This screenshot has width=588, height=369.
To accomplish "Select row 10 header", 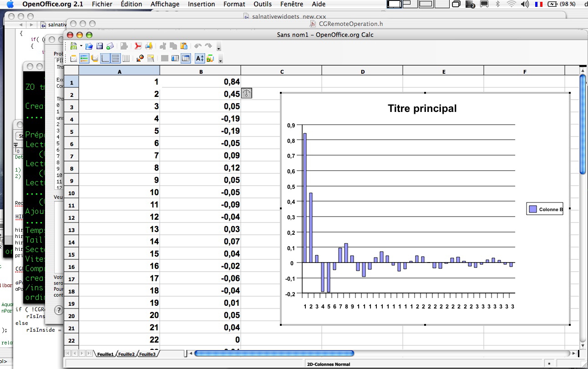I will [x=71, y=193].
